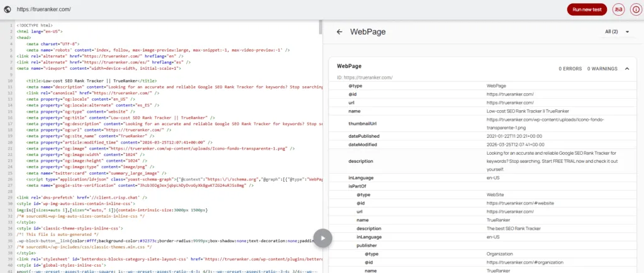This screenshot has width=644, height=273.
Task: Click the WebPage panel heading
Action: [x=367, y=31]
